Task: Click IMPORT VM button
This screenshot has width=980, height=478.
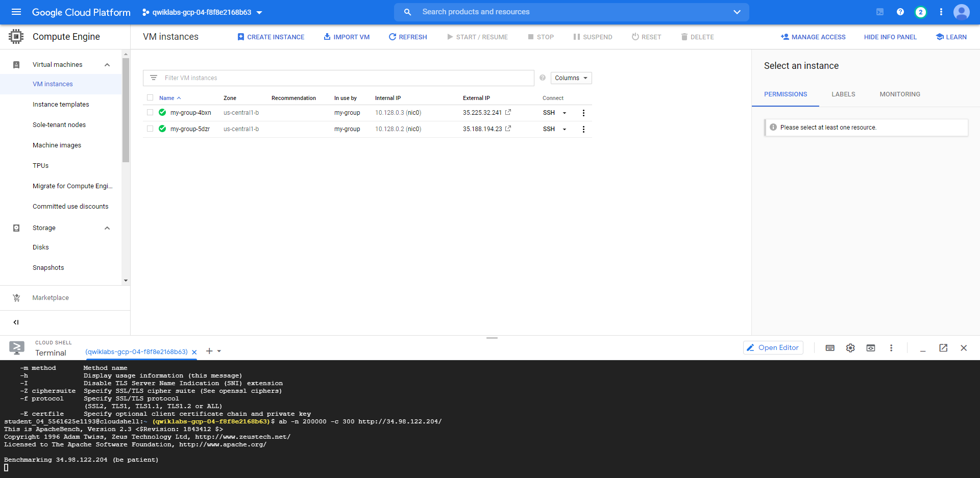Action: point(347,37)
